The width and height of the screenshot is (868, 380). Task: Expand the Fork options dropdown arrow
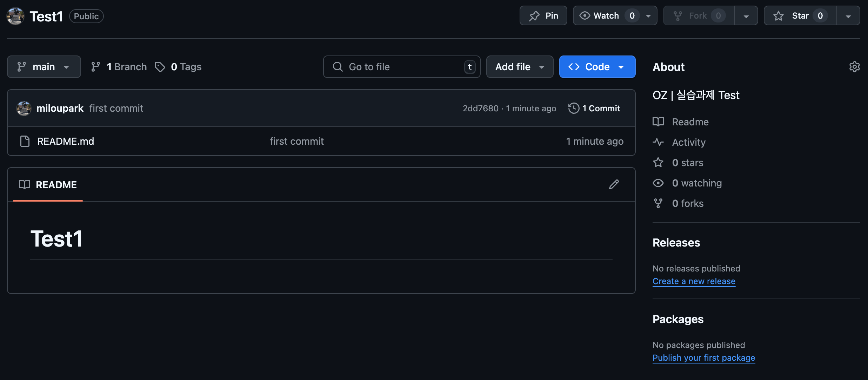pos(746,16)
